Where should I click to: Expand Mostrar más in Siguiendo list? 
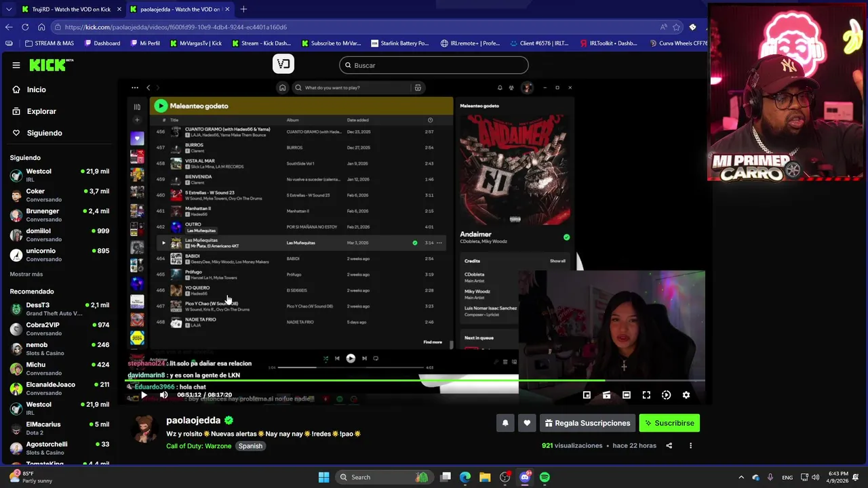point(26,274)
